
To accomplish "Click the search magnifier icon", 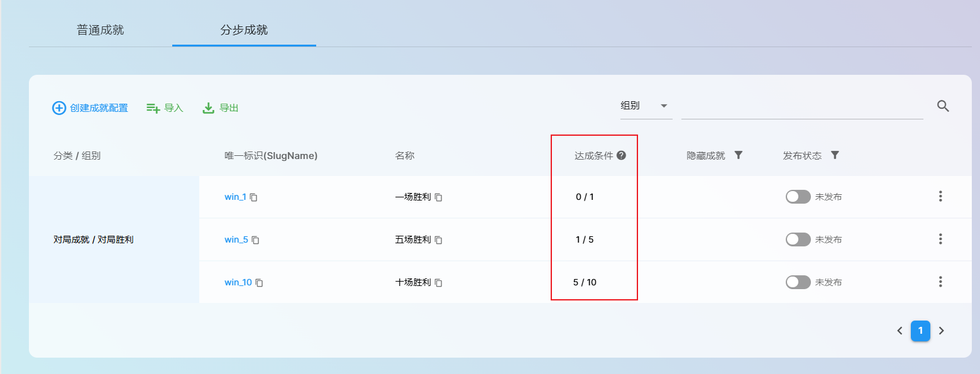I will 942,106.
